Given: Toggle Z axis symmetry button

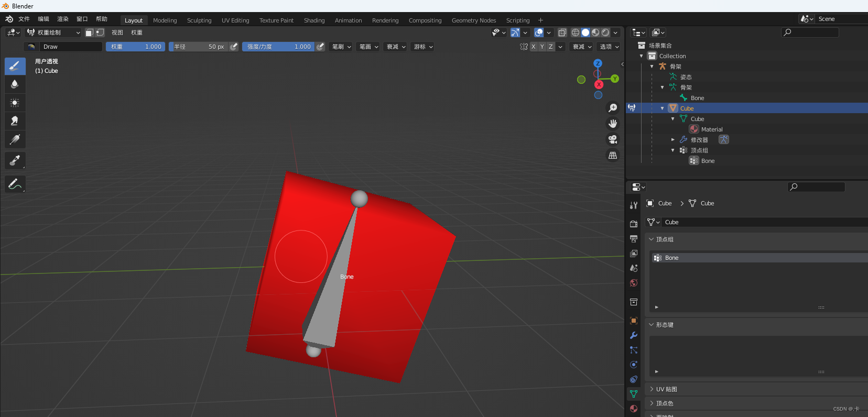Looking at the screenshot, I should [x=550, y=47].
